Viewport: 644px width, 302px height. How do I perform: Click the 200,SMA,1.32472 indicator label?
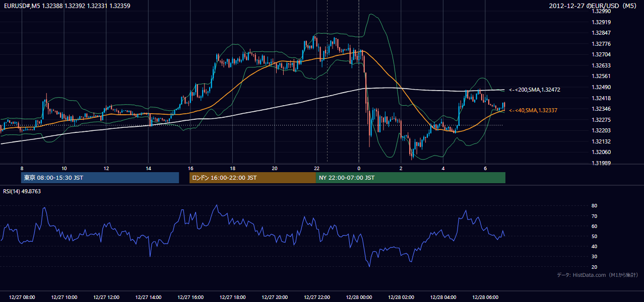[535, 90]
